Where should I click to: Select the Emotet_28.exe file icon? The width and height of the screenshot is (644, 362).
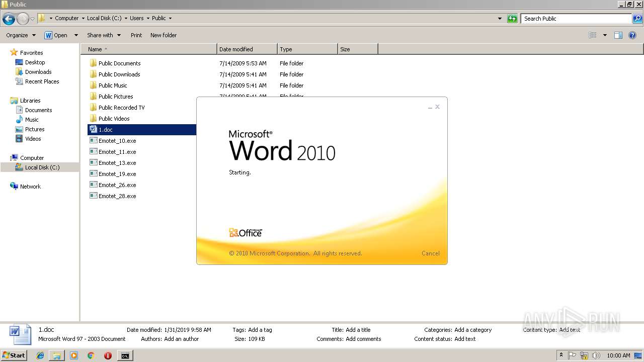[93, 196]
